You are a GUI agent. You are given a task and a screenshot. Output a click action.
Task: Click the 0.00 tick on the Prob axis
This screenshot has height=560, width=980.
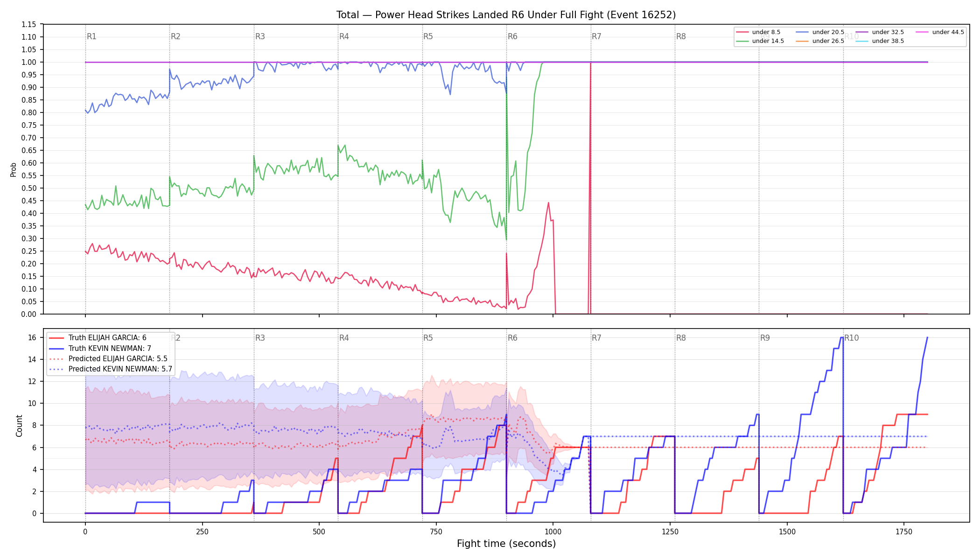[29, 314]
